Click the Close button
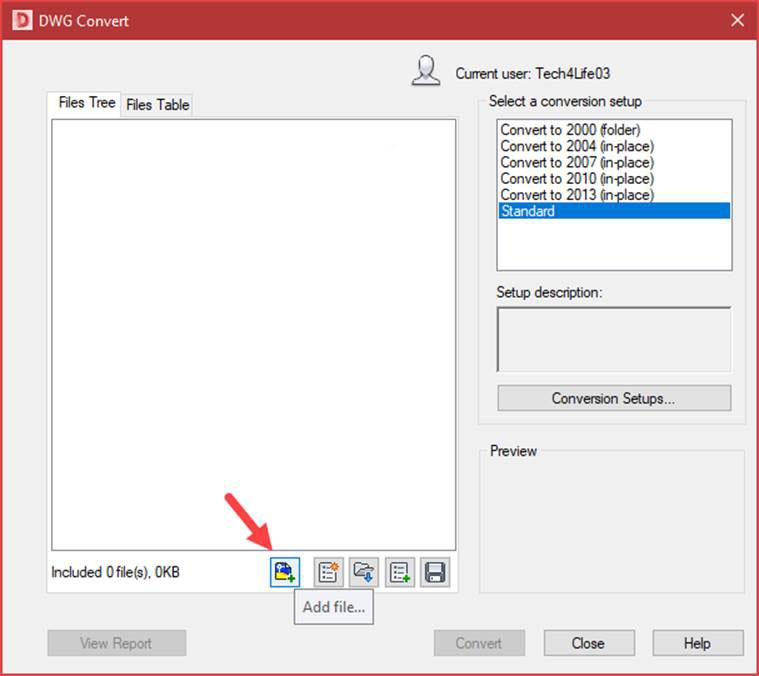This screenshot has height=676, width=759. pyautogui.click(x=589, y=643)
